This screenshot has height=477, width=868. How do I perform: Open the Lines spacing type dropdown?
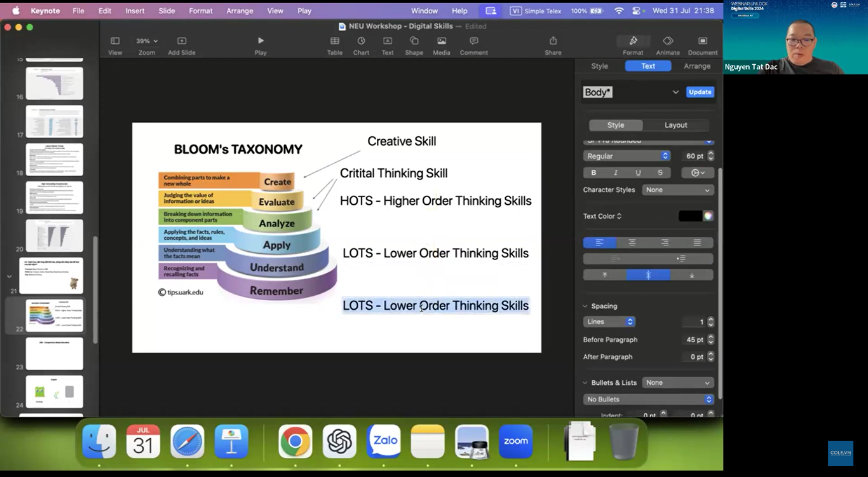[609, 322]
